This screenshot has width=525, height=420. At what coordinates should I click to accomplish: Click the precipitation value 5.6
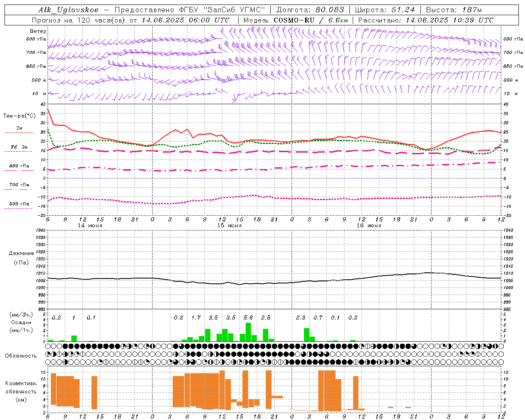248,317
